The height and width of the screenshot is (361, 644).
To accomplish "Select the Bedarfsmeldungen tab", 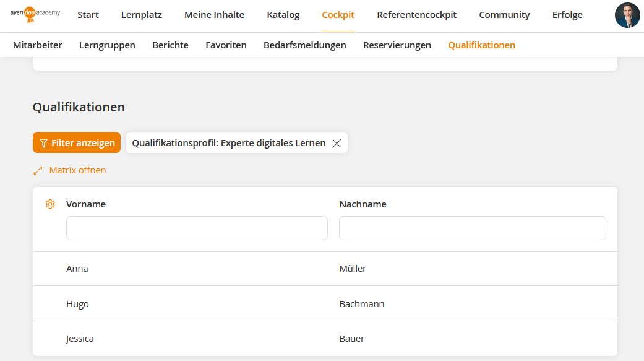I will pos(305,45).
